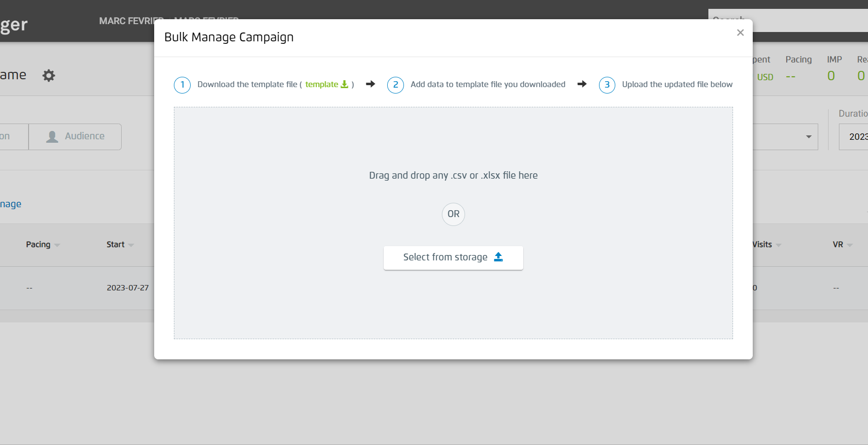Image resolution: width=868 pixels, height=445 pixels.
Task: Click the Select from storage button
Action: click(x=453, y=257)
